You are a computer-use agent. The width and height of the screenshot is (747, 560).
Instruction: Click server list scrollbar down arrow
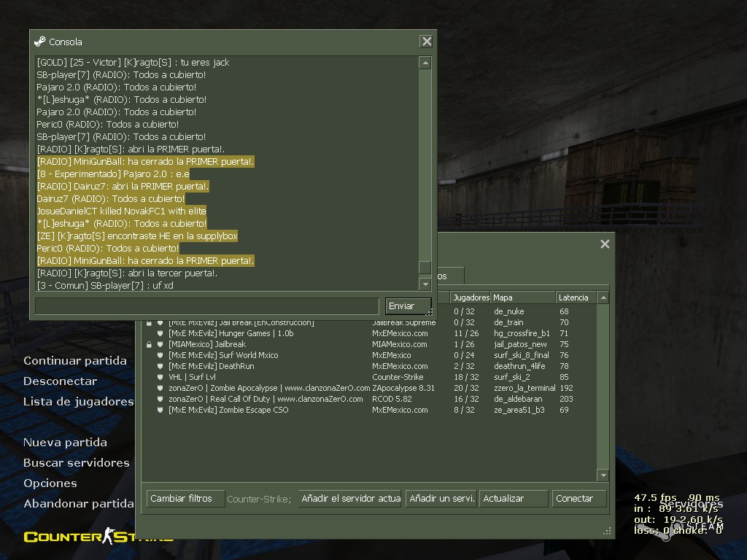tap(603, 475)
